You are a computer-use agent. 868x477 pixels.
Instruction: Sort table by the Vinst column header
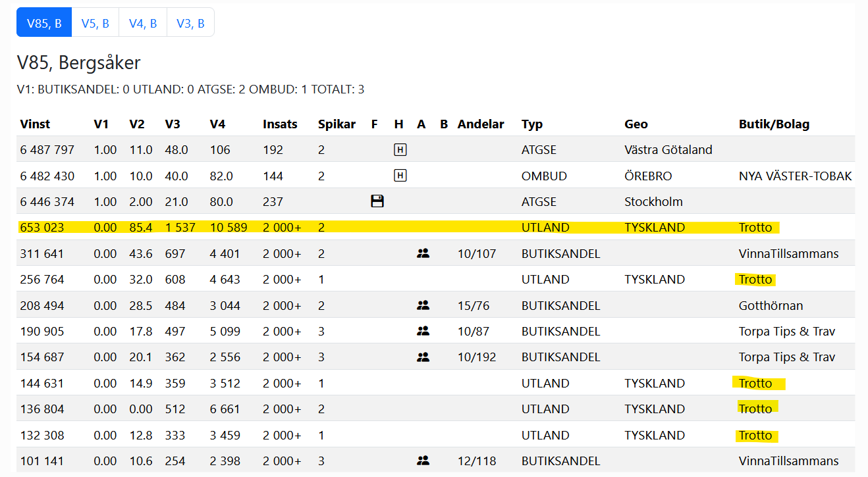tap(35, 124)
